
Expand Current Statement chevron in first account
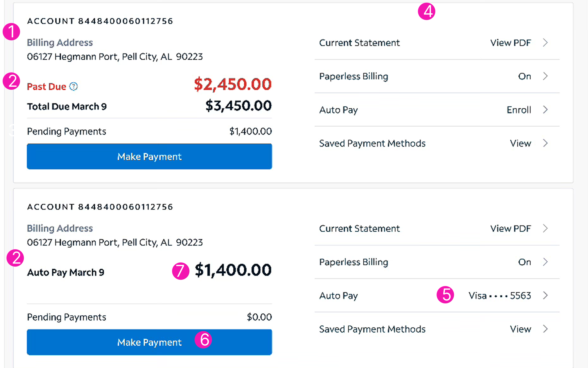click(x=545, y=43)
